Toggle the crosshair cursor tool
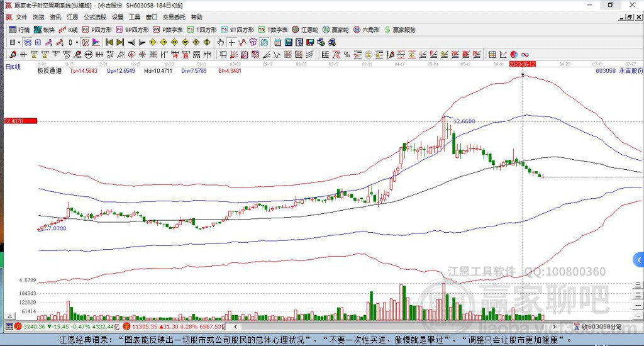This screenshot has height=346, width=644. (231, 42)
